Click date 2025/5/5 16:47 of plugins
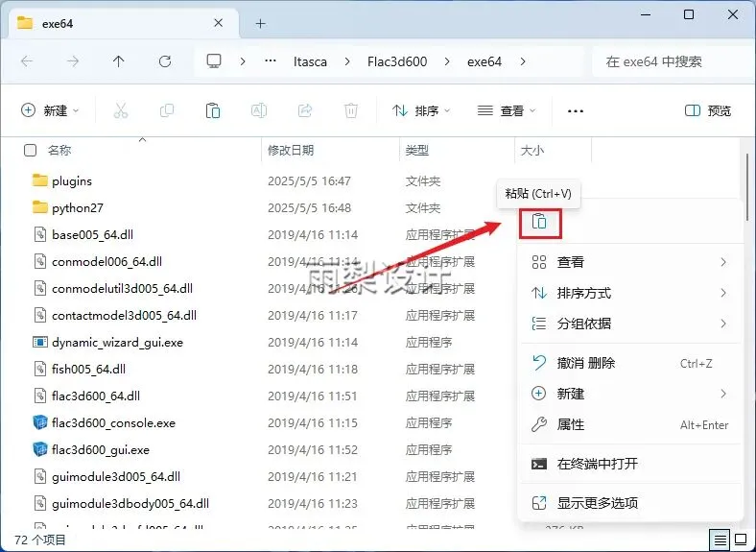 pos(310,180)
